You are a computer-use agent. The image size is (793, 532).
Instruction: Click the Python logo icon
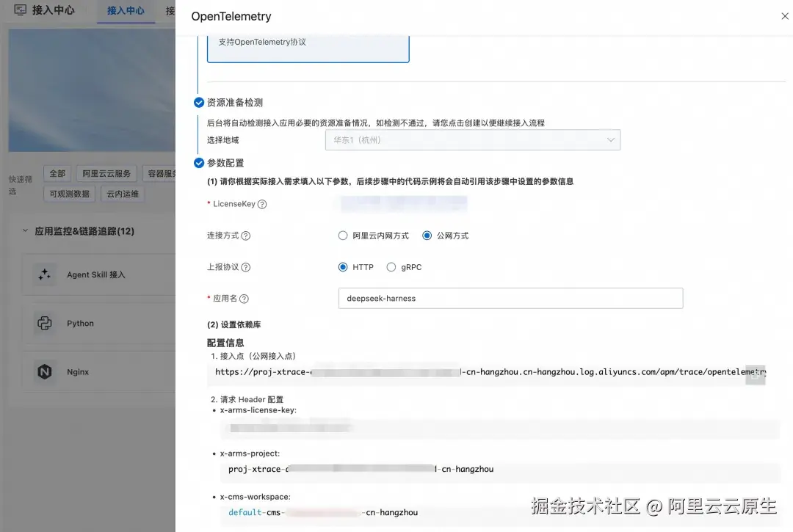pos(45,324)
